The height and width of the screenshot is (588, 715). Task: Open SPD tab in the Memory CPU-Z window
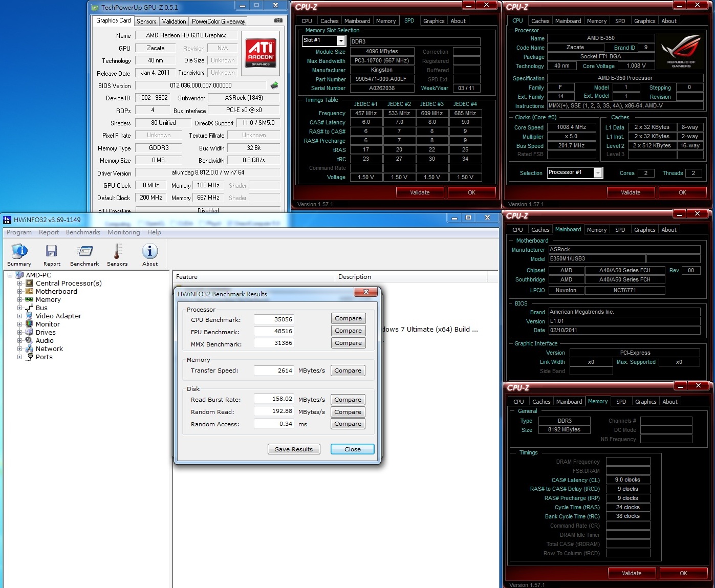click(x=621, y=402)
